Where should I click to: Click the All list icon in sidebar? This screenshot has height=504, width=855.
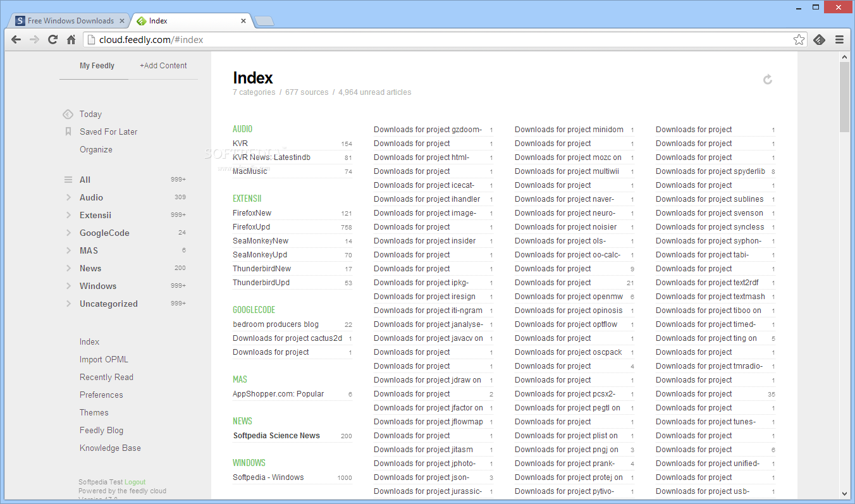pos(68,180)
